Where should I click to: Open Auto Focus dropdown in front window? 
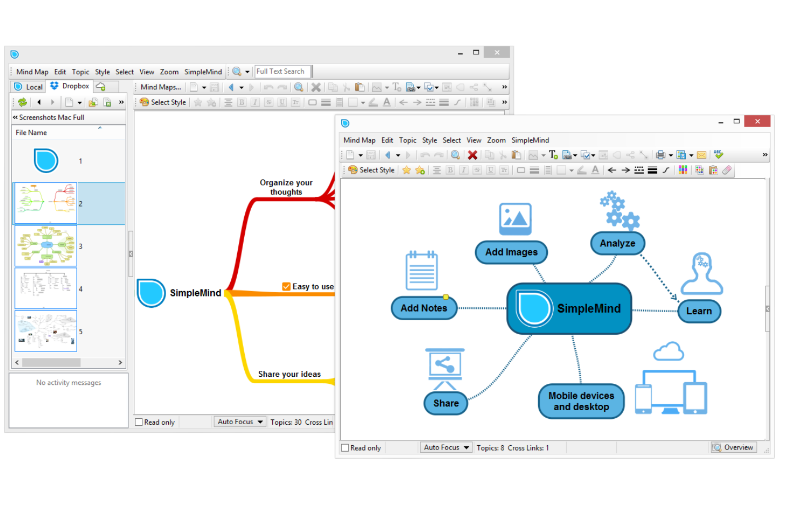[x=446, y=447]
